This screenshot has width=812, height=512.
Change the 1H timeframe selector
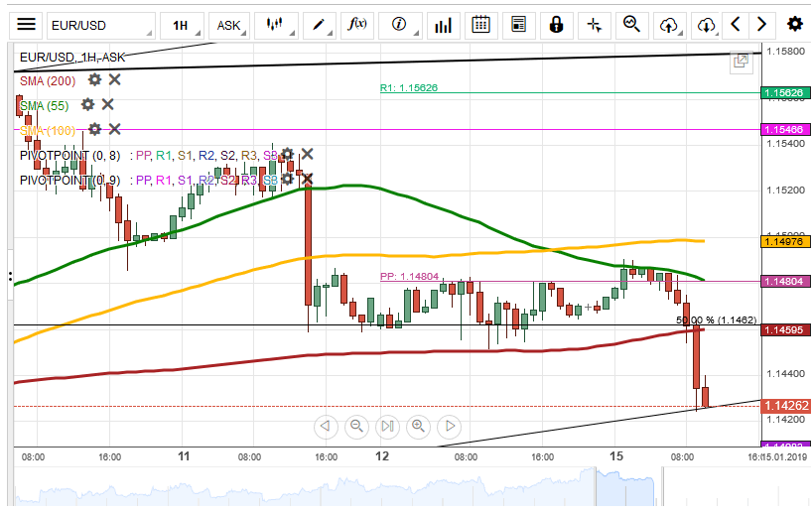(x=180, y=25)
